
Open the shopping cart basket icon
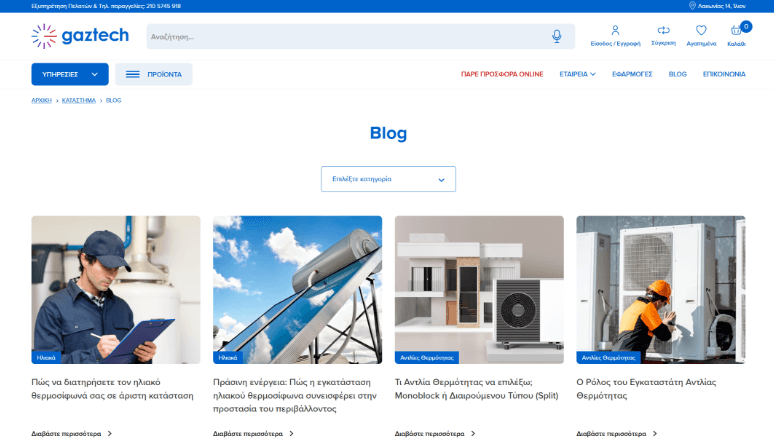tap(737, 31)
